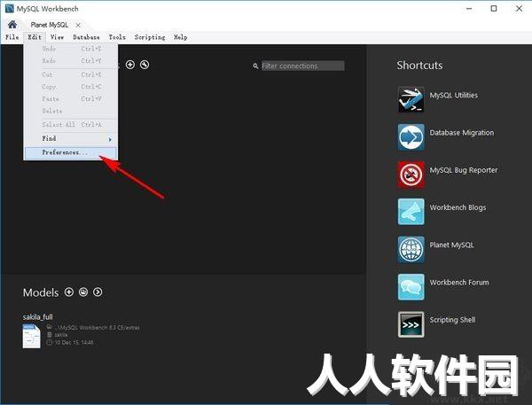Viewport: 532px width, 405px height.
Task: Choose Select All in the Edit menu
Action: [71, 124]
